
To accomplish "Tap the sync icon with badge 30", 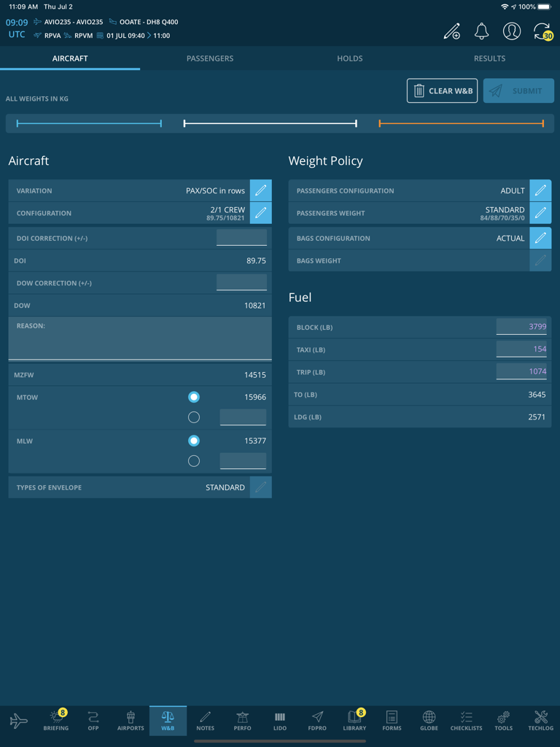I will coord(542,31).
